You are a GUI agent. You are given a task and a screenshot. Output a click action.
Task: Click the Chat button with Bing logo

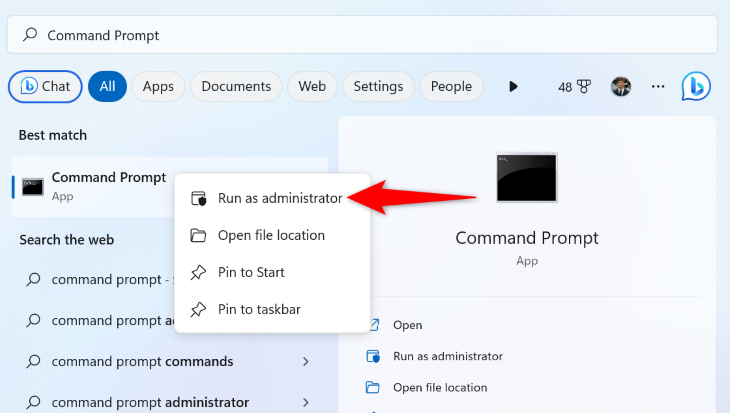(x=45, y=87)
